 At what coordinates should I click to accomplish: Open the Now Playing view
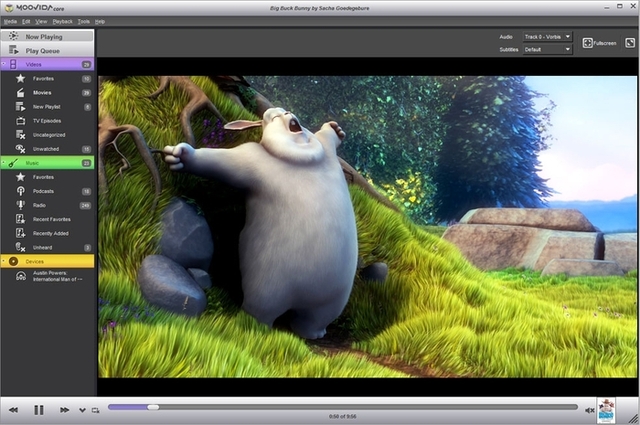(47, 36)
